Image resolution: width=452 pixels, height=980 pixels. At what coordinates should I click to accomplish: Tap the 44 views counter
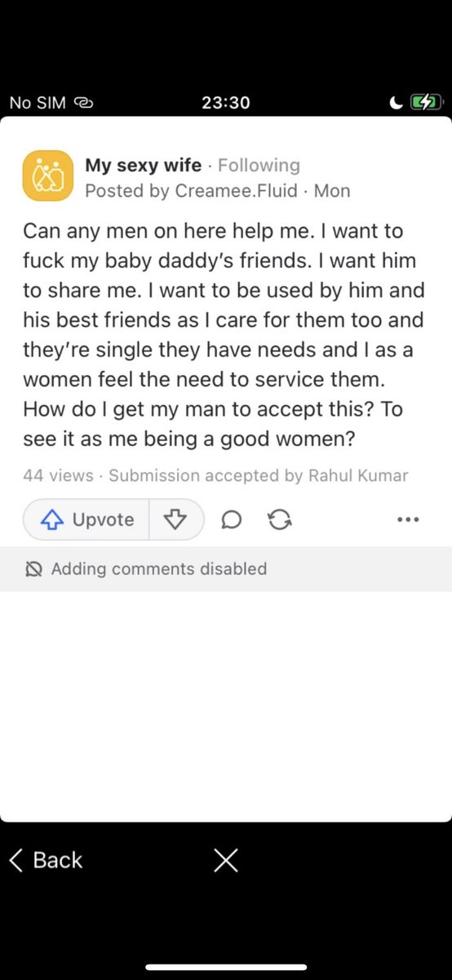(x=58, y=475)
